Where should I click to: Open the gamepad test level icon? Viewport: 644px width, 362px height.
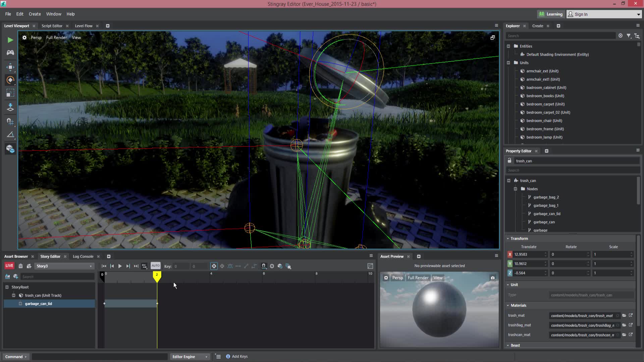pyautogui.click(x=10, y=53)
